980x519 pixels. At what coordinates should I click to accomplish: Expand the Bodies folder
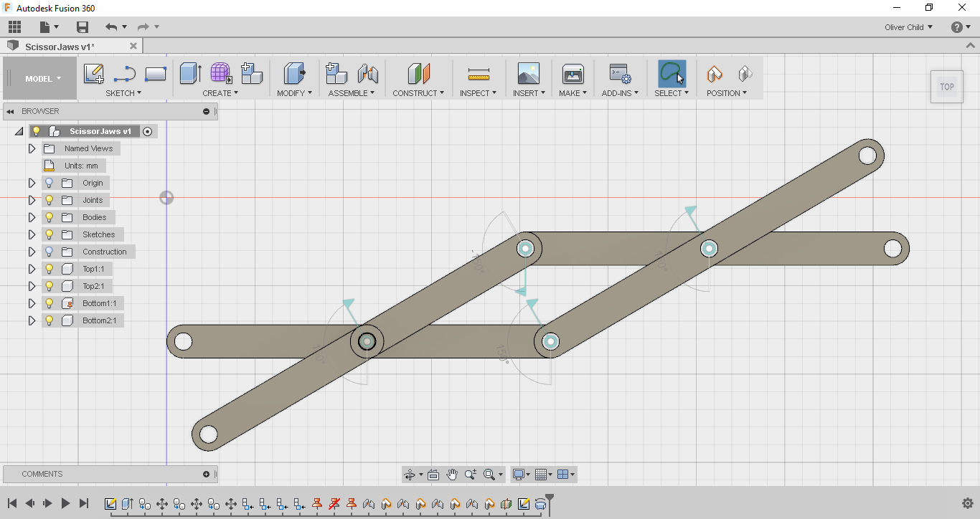point(32,217)
